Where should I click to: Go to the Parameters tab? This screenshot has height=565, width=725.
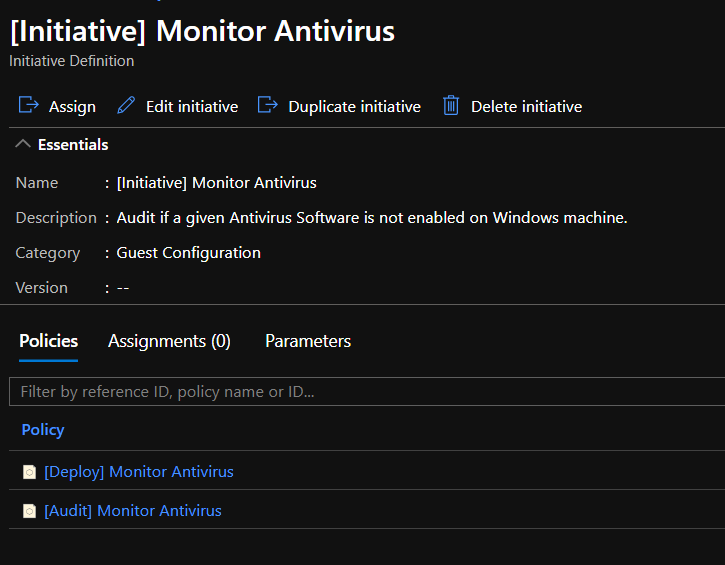pos(308,341)
